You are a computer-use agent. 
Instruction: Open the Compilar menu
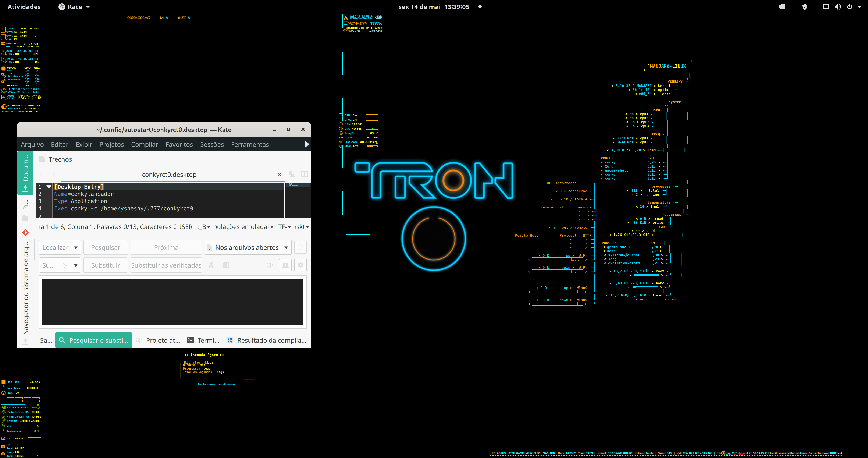point(145,144)
